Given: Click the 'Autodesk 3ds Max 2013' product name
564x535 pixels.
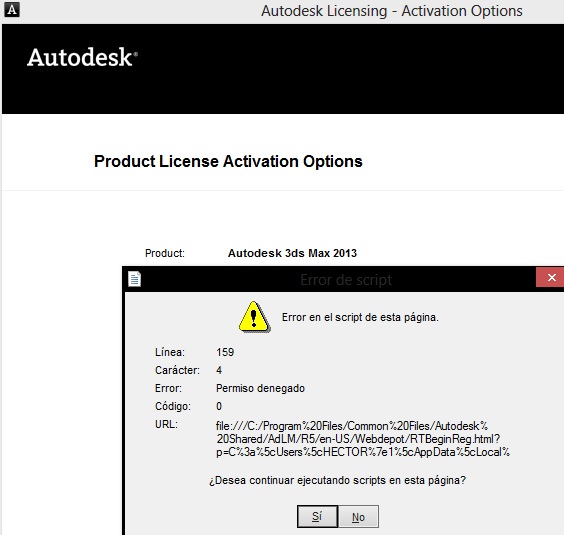Looking at the screenshot, I should pos(292,253).
